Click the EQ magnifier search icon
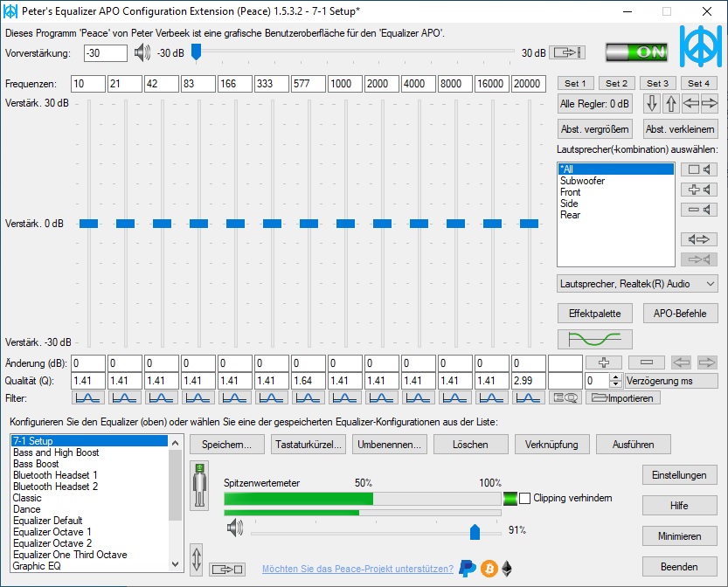 565,397
